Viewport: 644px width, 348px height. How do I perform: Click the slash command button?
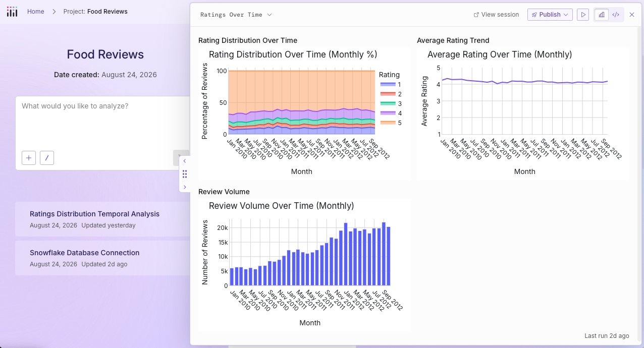coord(47,158)
